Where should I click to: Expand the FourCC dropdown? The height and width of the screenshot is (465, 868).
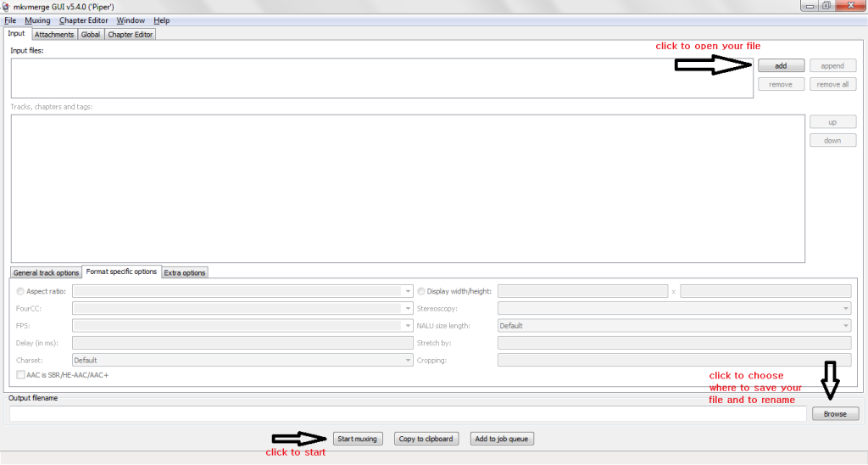click(x=408, y=308)
